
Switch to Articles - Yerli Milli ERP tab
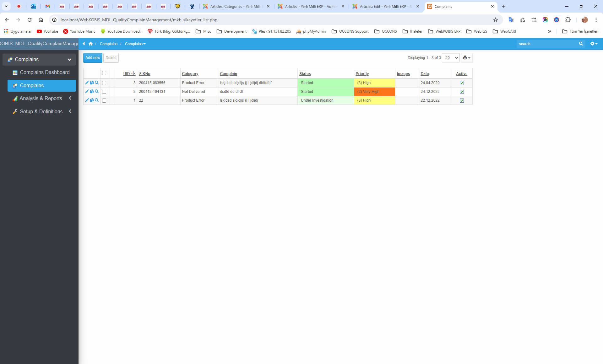click(x=311, y=6)
